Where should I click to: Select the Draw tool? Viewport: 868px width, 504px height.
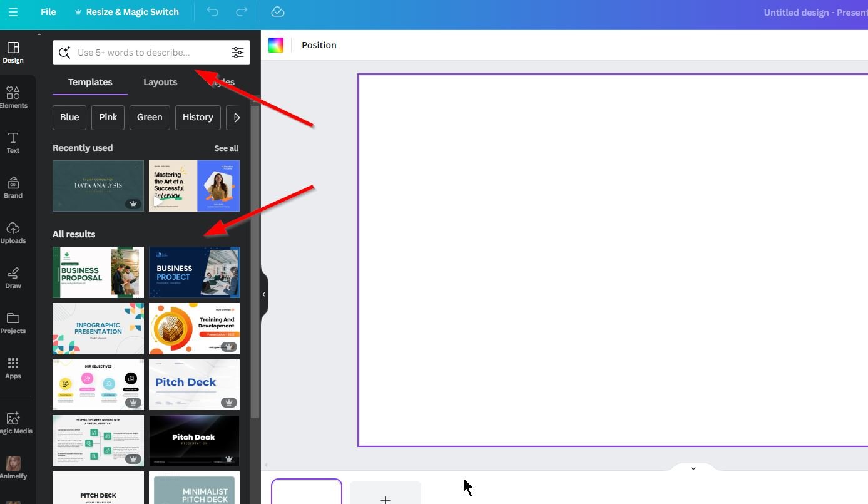[13, 277]
